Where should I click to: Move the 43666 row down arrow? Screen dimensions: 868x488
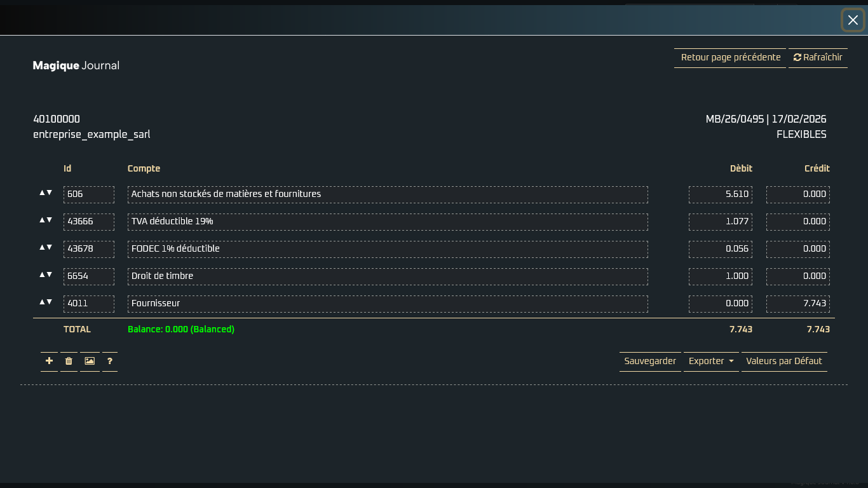[x=50, y=220]
